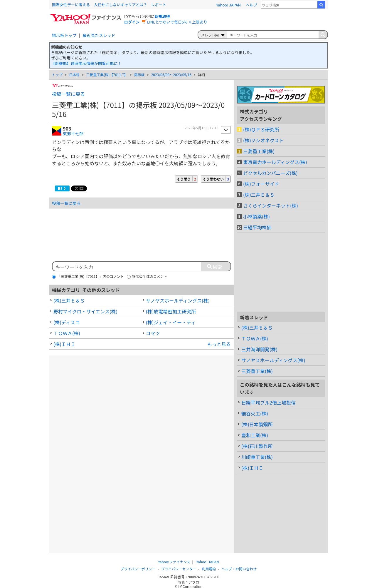Image resolution: width=377 pixels, height=588 pixels.
Task: Click the gray 検索 button
Action: point(216,267)
